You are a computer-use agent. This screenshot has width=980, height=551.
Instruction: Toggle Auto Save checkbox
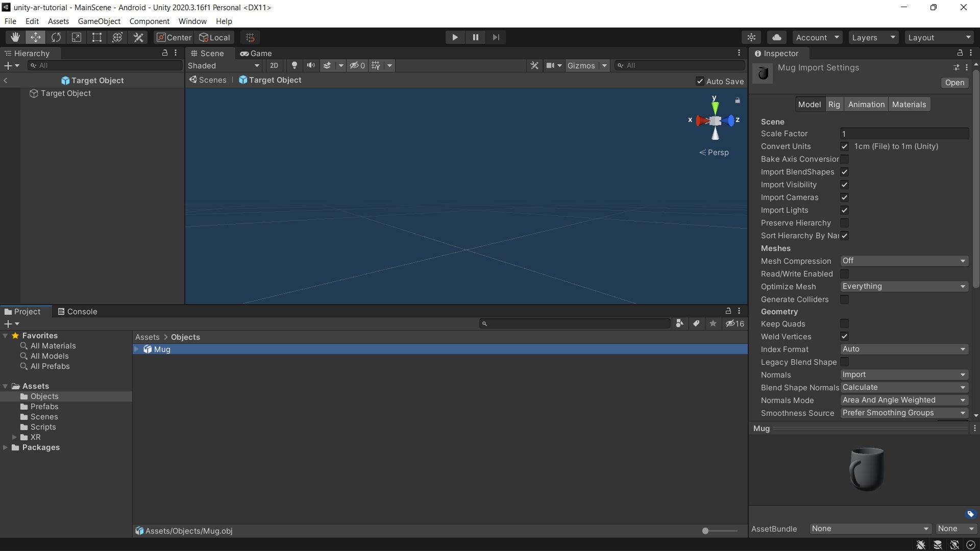(x=700, y=81)
